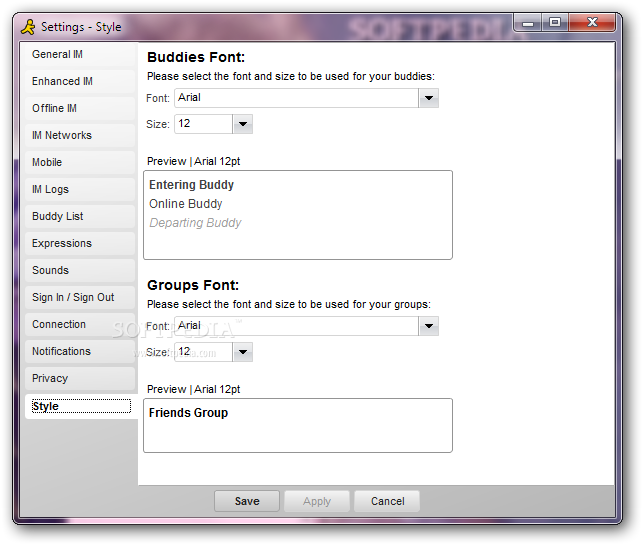The image size is (643, 545).
Task: Maximize the Settings window
Action: [x=555, y=23]
